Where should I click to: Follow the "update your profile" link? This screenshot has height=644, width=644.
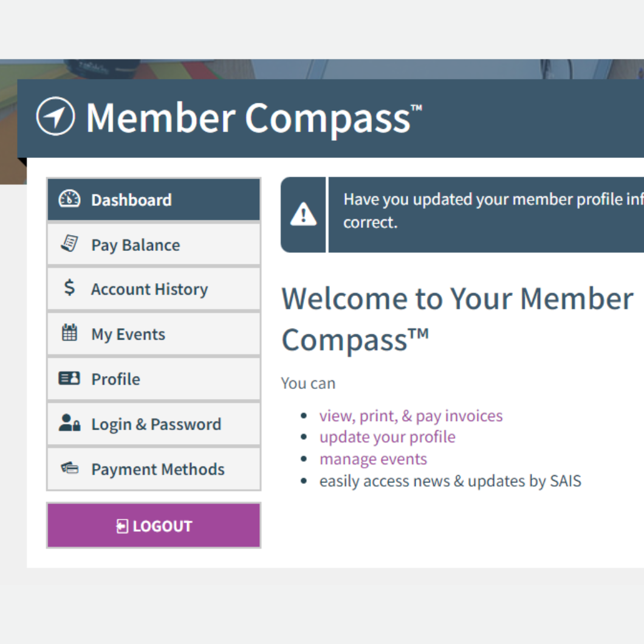click(387, 437)
